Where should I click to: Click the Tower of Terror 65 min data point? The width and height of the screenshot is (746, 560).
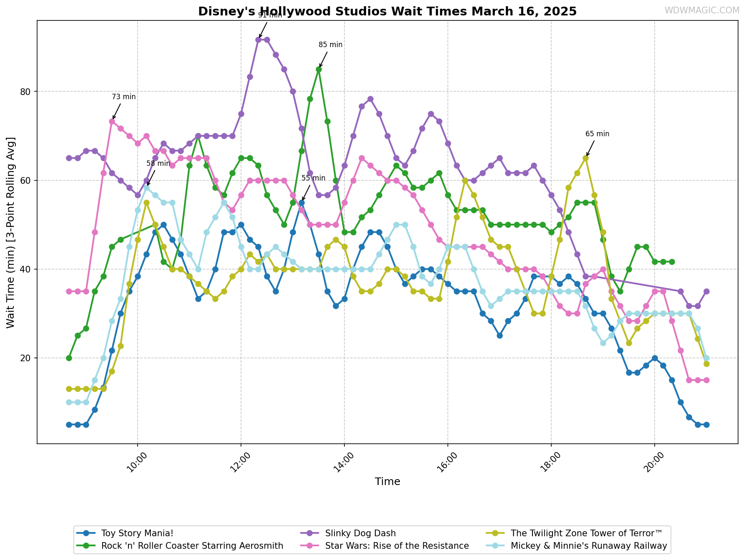[x=585, y=158]
